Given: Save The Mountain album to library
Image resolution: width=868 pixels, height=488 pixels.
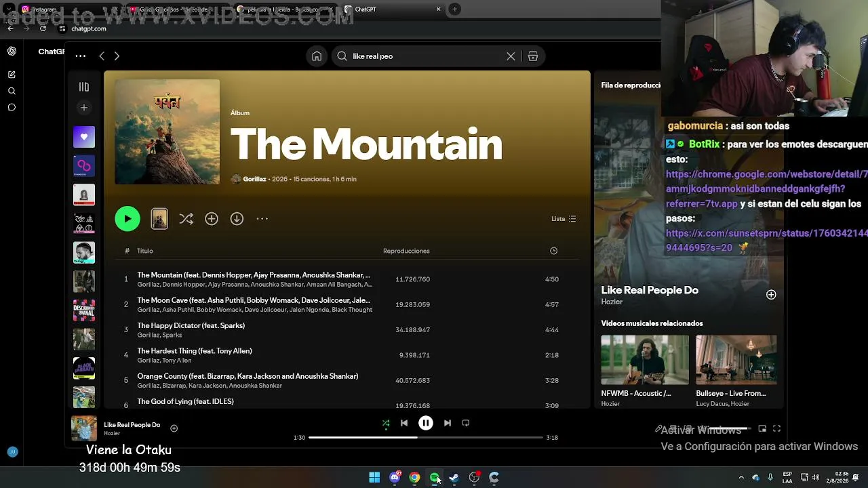Looking at the screenshot, I should (x=212, y=218).
